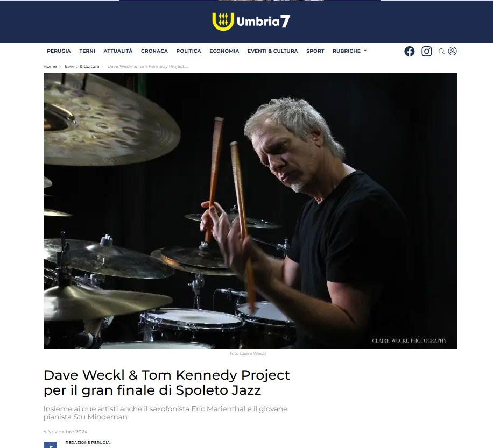Open the Cronaca news section
Image resolution: width=493 pixels, height=448 pixels.
point(154,51)
